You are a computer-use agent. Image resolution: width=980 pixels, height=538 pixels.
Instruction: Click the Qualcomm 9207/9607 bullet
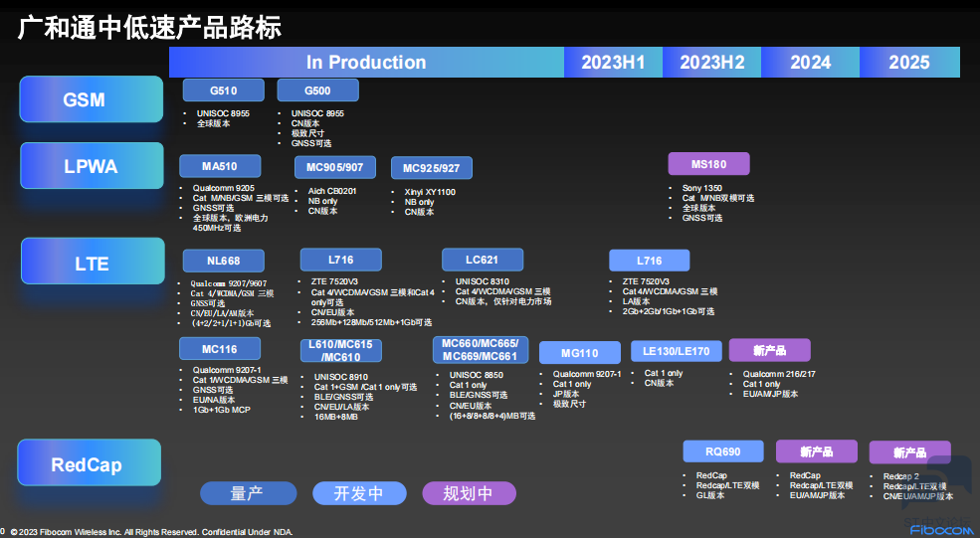pyautogui.click(x=228, y=283)
